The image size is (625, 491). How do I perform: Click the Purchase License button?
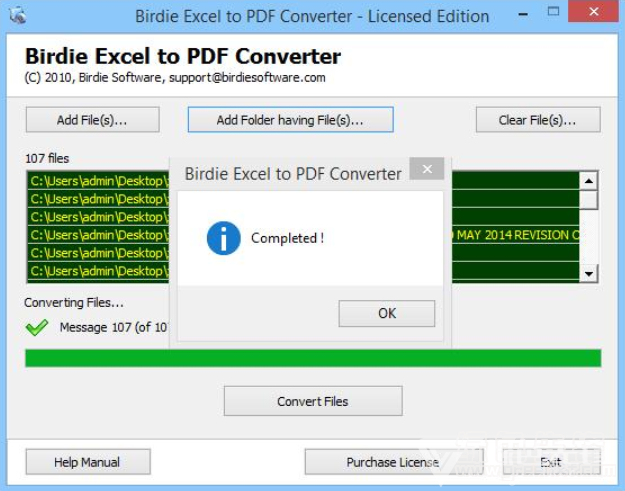[x=394, y=462]
